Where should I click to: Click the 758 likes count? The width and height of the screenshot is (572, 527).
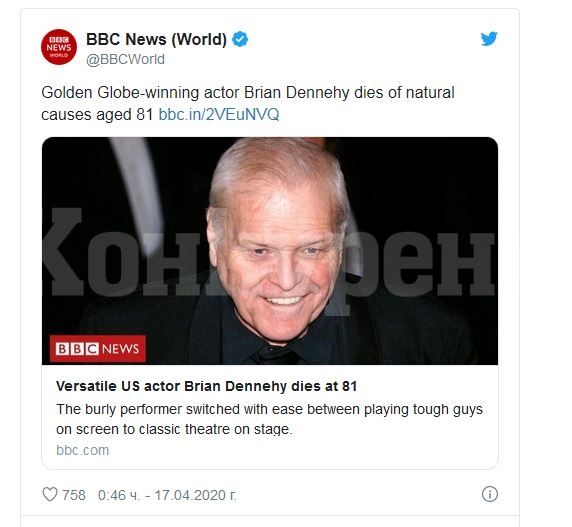[74, 495]
